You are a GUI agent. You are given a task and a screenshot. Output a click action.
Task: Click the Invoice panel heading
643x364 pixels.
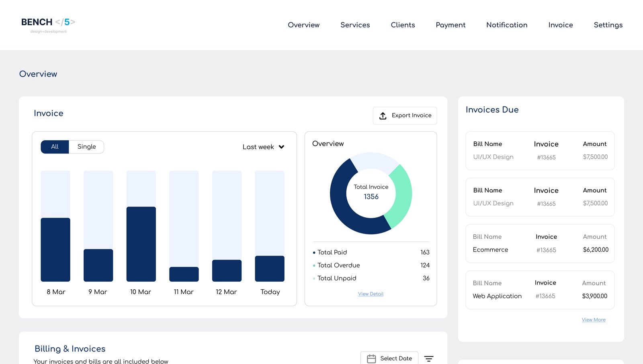click(48, 113)
